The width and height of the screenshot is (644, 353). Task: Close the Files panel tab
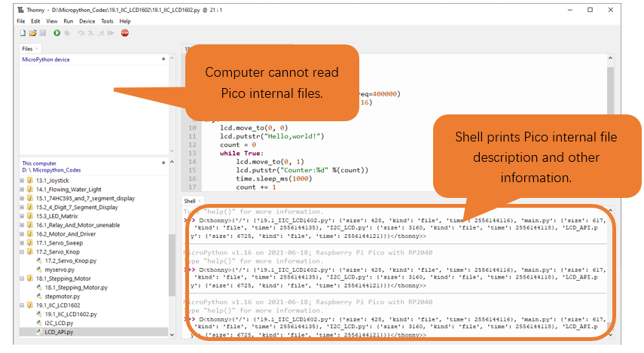[37, 48]
